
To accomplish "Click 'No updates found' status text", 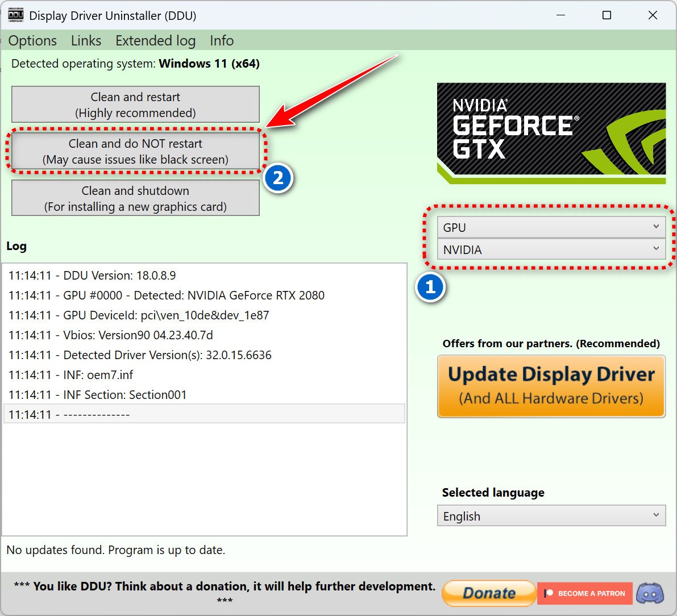I will (x=116, y=550).
